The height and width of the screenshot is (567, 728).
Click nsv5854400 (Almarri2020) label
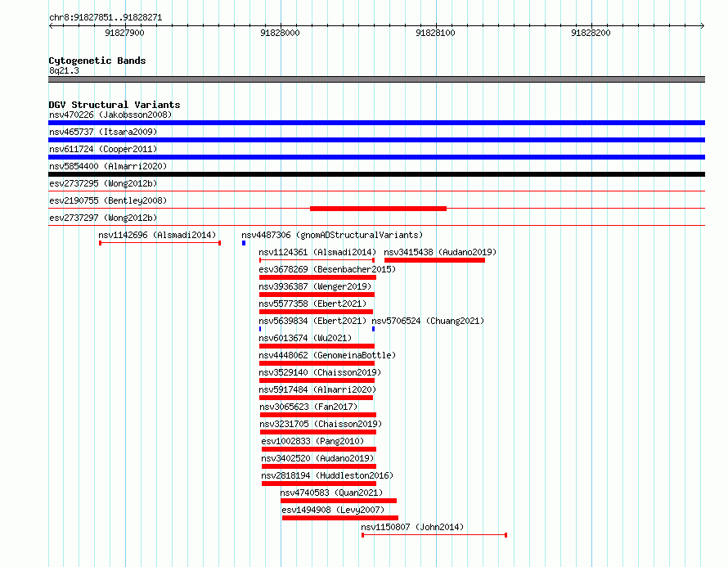tap(108, 166)
